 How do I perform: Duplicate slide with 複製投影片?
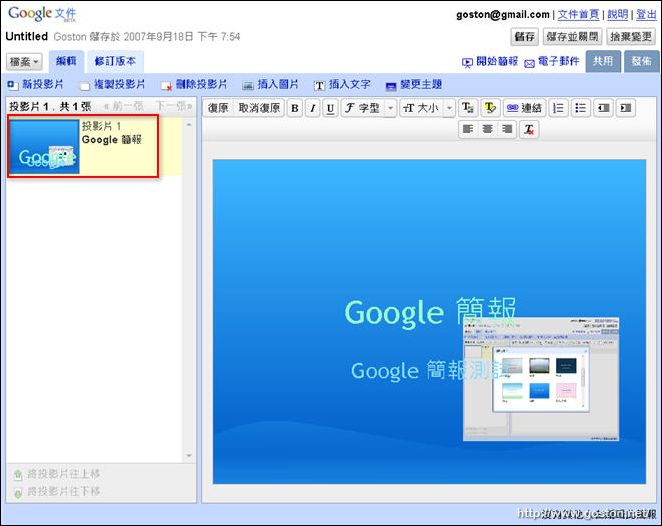113,84
